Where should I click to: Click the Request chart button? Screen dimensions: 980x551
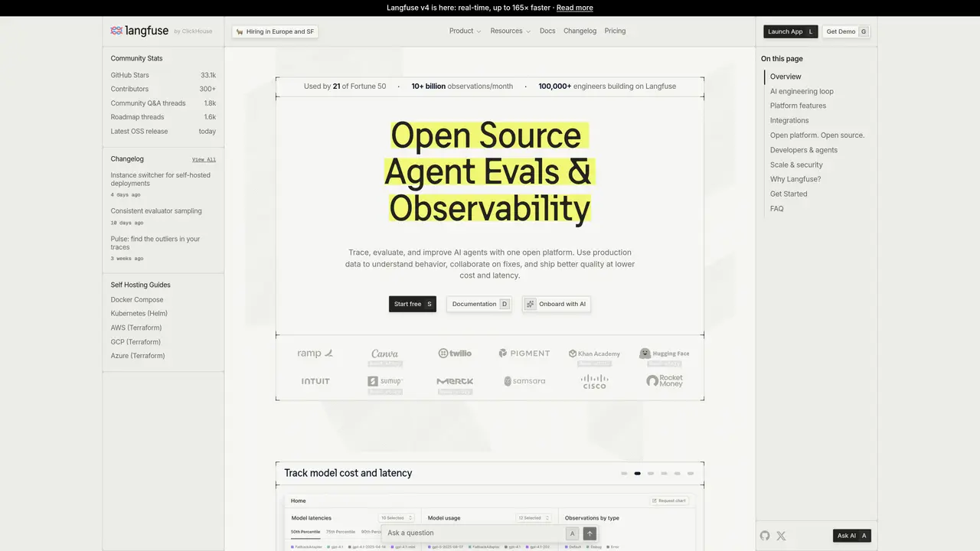coord(670,500)
